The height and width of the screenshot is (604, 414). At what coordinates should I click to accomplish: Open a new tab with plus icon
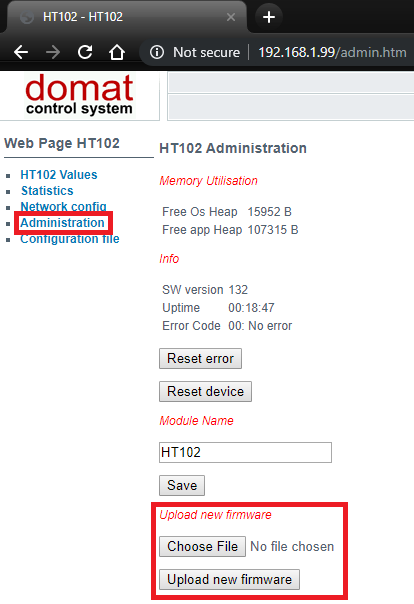pyautogui.click(x=269, y=17)
